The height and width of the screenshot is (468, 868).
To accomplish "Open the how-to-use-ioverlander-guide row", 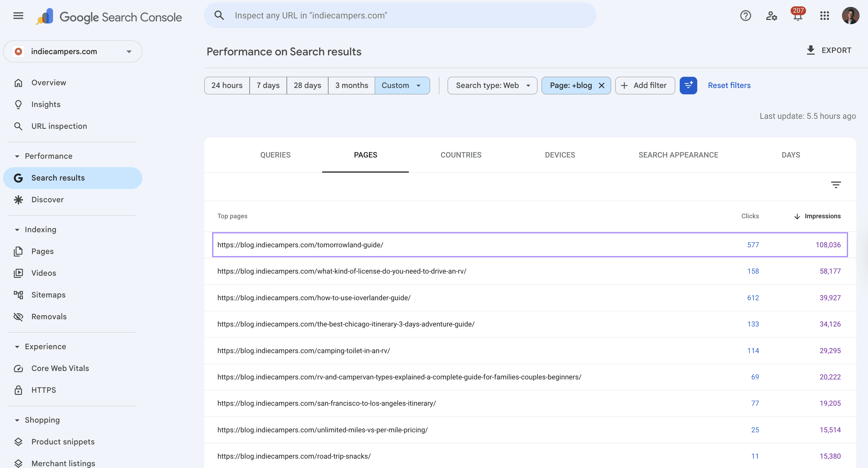I will click(530, 298).
